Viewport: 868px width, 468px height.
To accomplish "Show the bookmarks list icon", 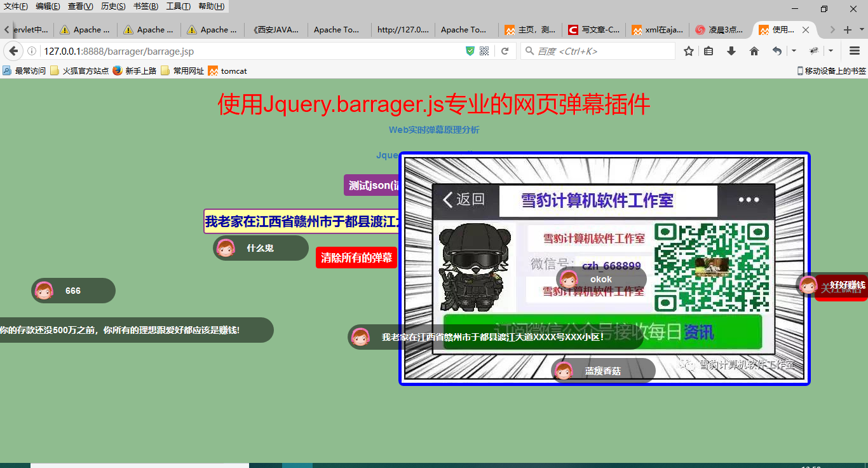I will [x=709, y=51].
